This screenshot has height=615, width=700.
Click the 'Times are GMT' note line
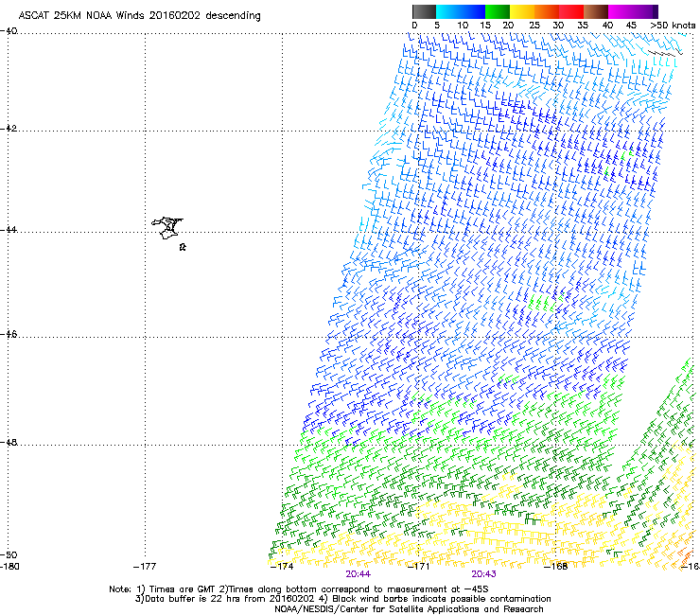(298, 589)
